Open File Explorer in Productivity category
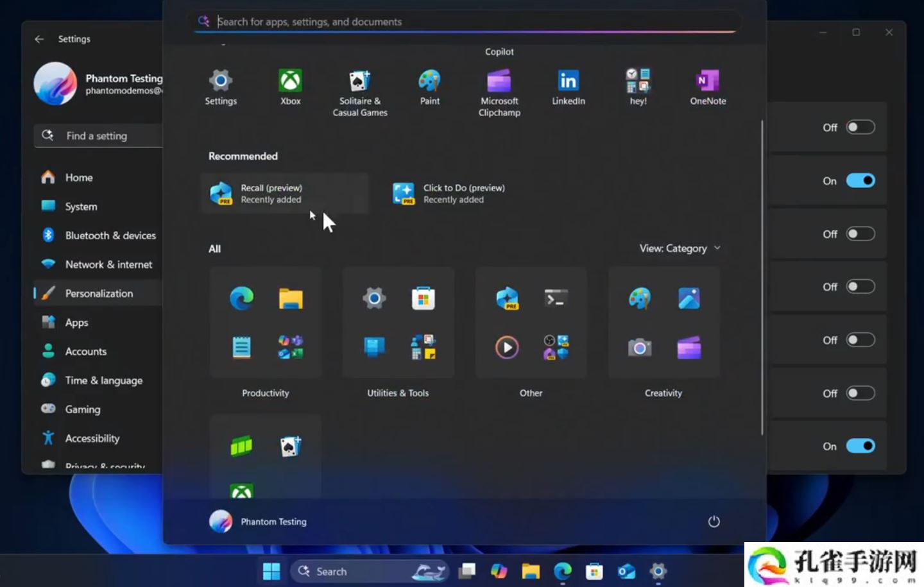924x587 pixels. 291,298
